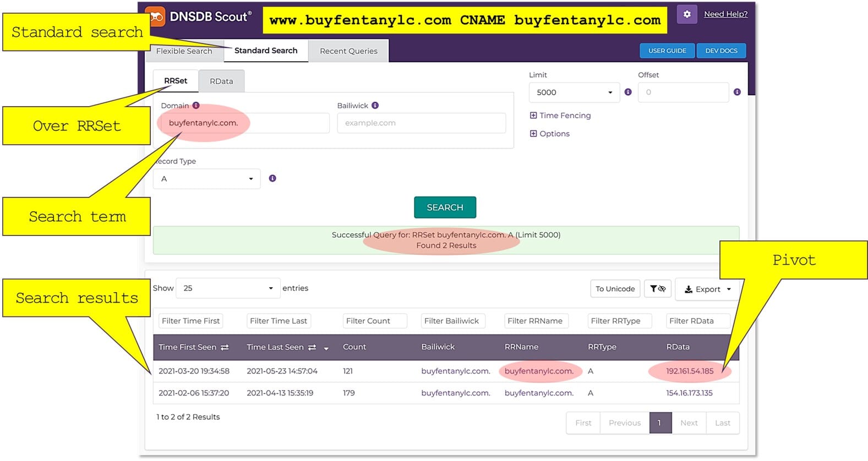Click the Filter Count field

(x=375, y=321)
